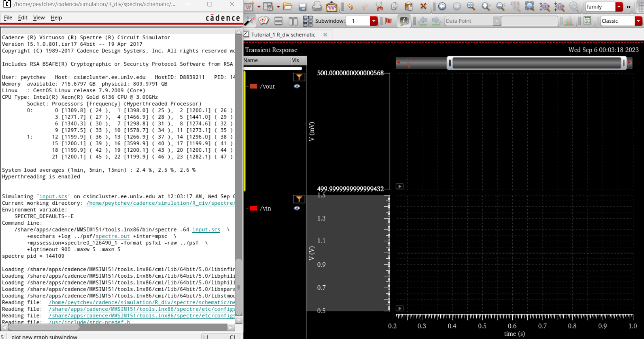Open the calculator icon in toolbar

587,21
